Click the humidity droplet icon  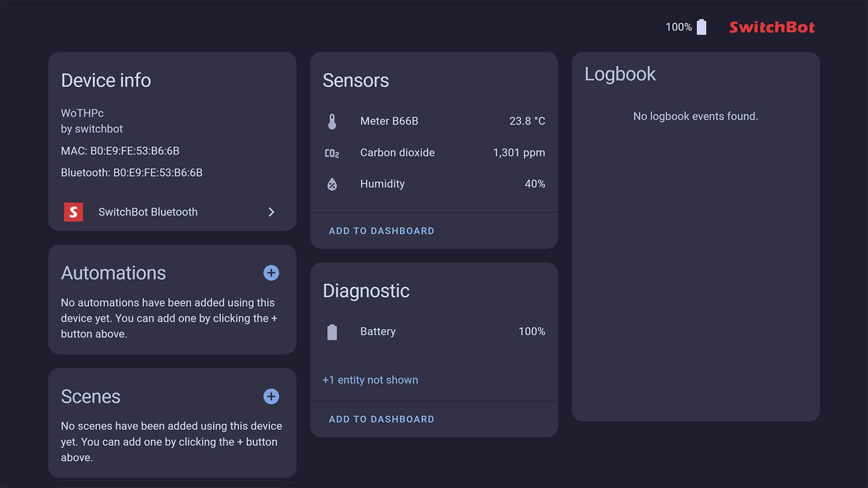(x=332, y=184)
